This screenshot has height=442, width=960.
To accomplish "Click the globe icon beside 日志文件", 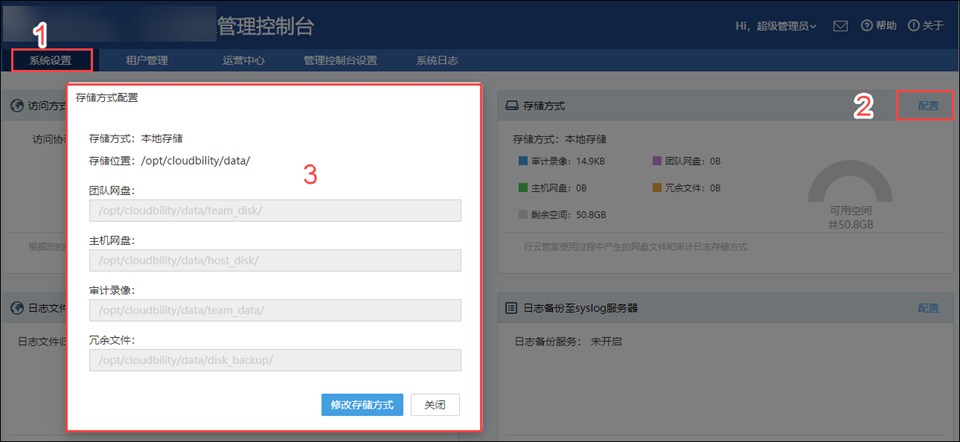I will (17, 308).
